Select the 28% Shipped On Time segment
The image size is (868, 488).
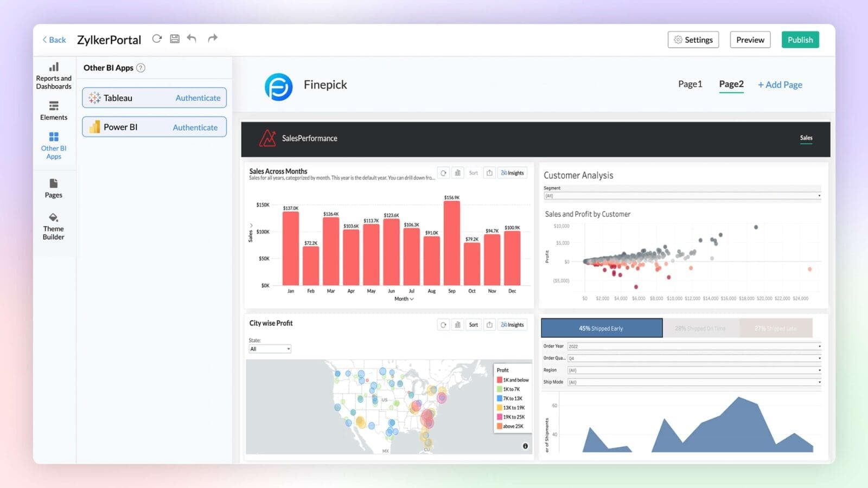(x=701, y=328)
